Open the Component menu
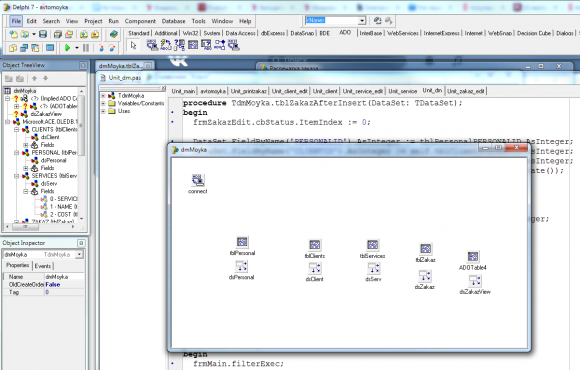580x370 pixels. tap(140, 21)
